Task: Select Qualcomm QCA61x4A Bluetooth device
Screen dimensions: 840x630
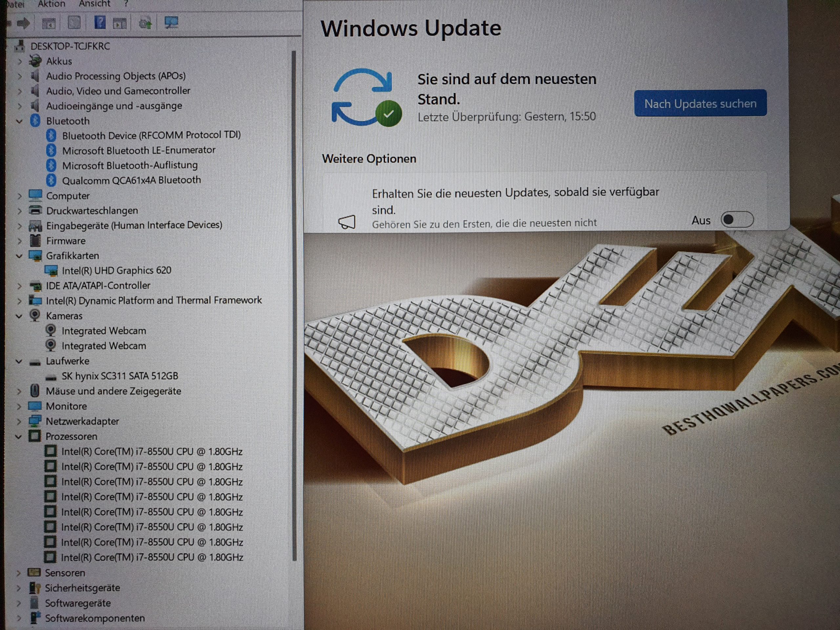Action: point(131,180)
